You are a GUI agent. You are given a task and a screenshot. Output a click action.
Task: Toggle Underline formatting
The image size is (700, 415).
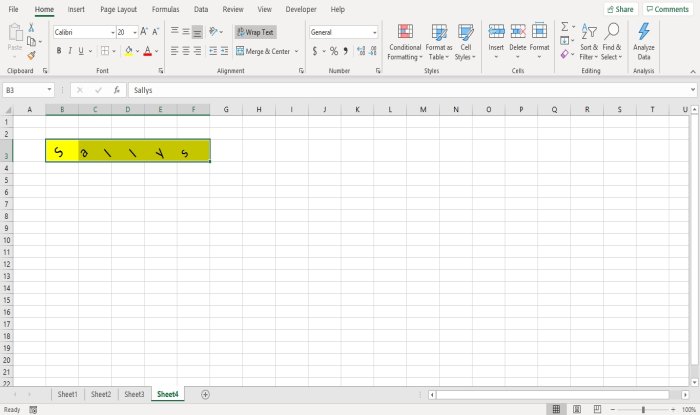(81, 51)
